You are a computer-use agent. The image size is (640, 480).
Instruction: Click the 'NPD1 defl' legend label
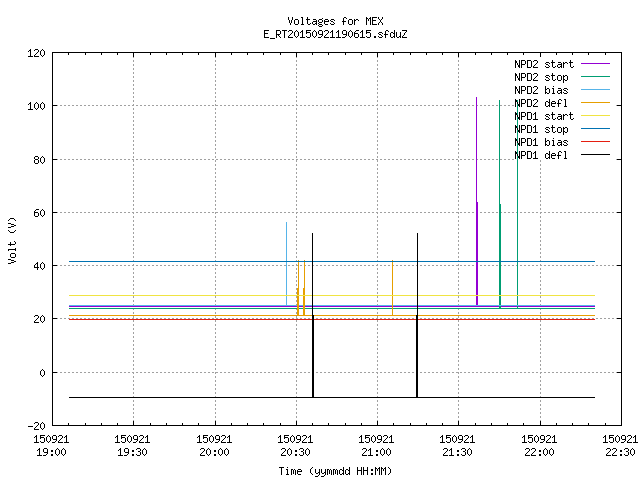pos(541,156)
